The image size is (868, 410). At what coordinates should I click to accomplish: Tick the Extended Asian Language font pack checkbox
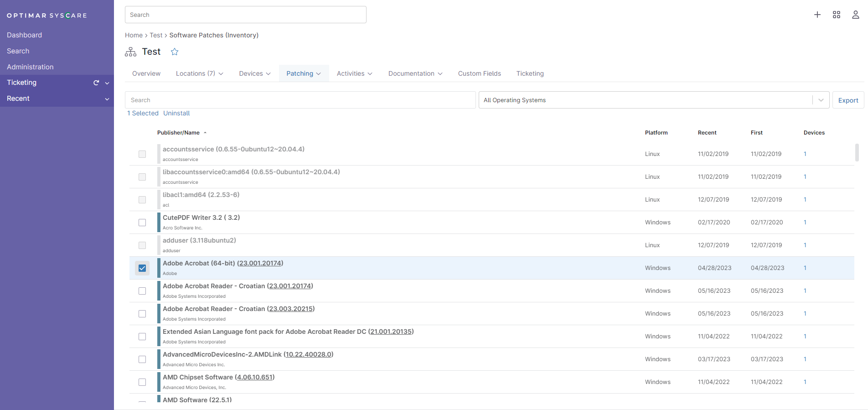coord(142,337)
